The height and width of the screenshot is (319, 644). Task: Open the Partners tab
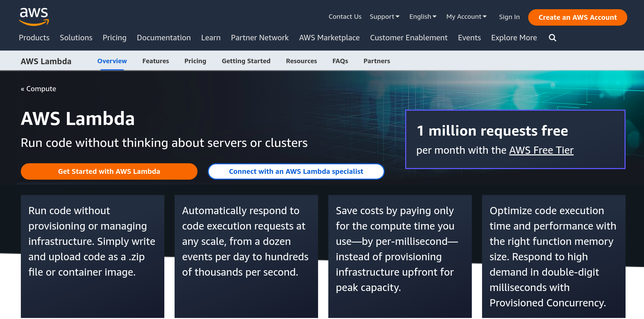click(376, 61)
